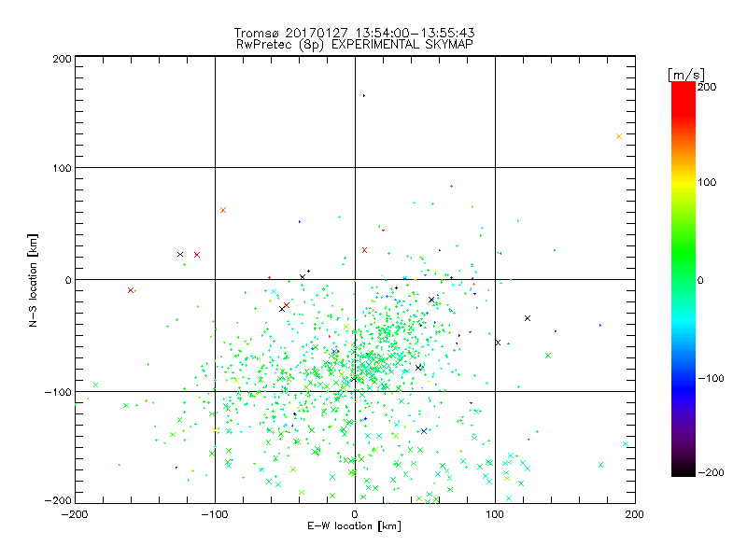Click the E-W location [km] axis label
The width and height of the screenshot is (747, 560).
point(354,526)
